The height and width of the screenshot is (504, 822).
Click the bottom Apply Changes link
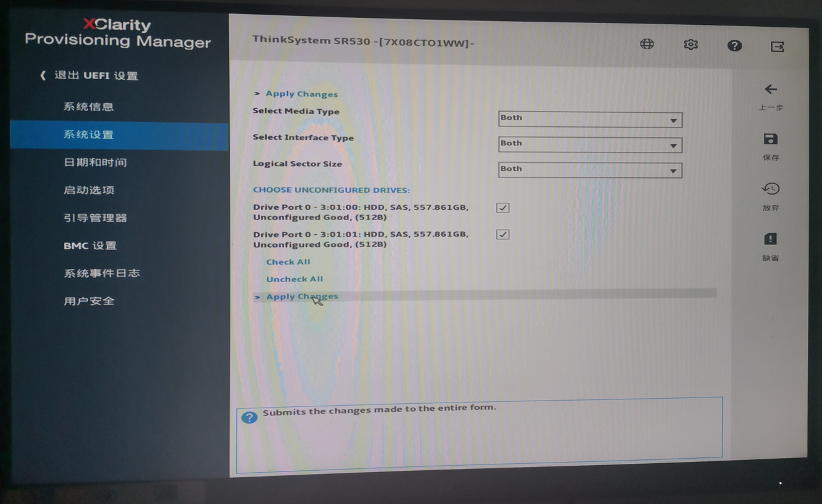[x=301, y=296]
